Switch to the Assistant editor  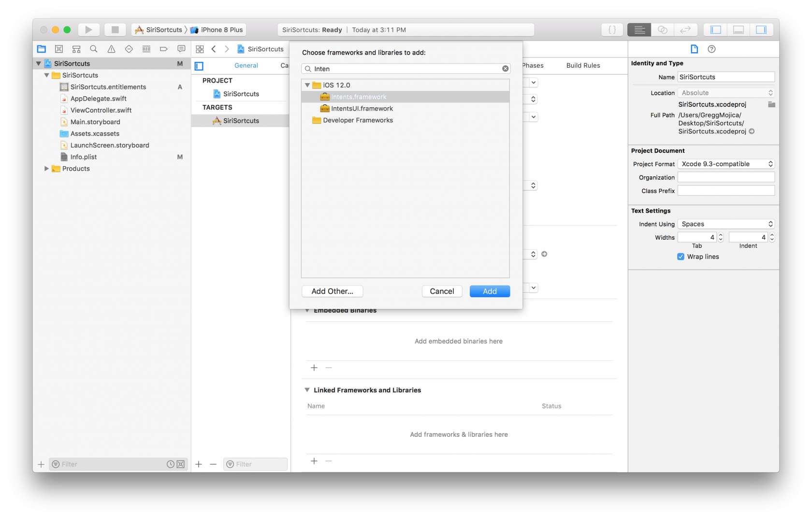click(x=662, y=29)
